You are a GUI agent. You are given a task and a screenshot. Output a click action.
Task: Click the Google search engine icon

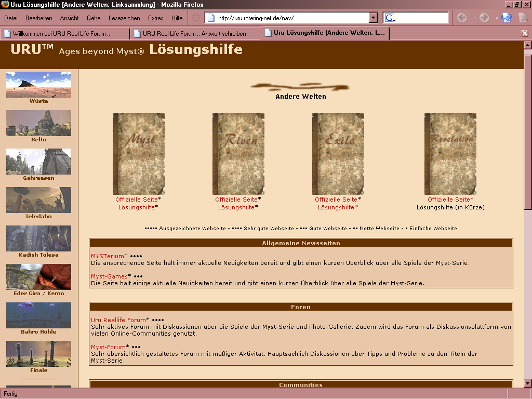point(390,18)
